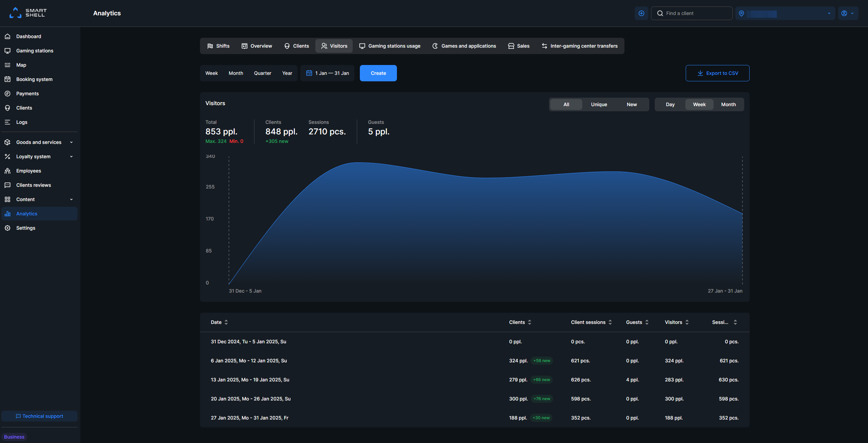Image resolution: width=868 pixels, height=443 pixels.
Task: Open the Shifts analytics tab
Action: (x=218, y=46)
